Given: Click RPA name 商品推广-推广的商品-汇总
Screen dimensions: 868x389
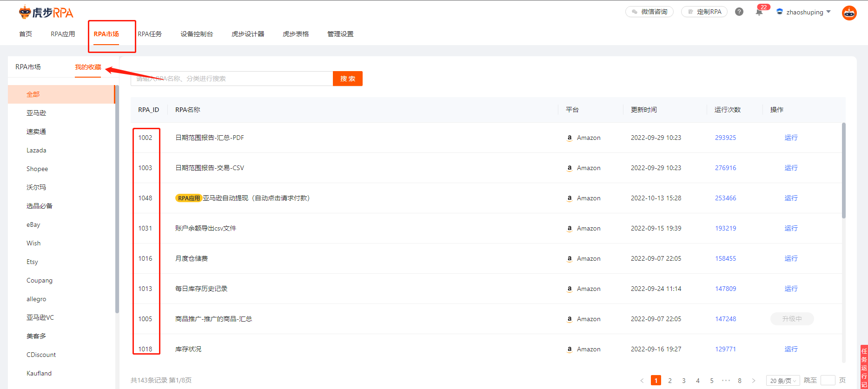Looking at the screenshot, I should pos(213,319).
